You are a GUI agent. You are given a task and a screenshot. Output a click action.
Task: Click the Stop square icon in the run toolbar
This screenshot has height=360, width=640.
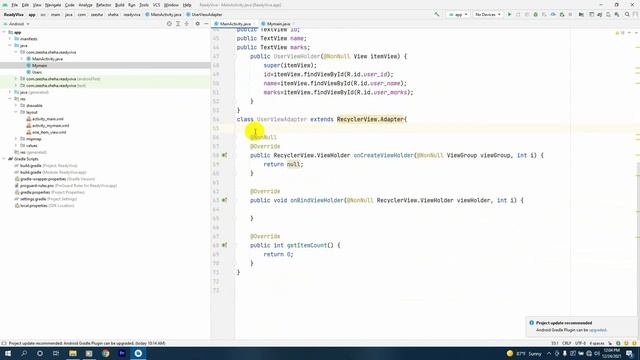[570, 14]
